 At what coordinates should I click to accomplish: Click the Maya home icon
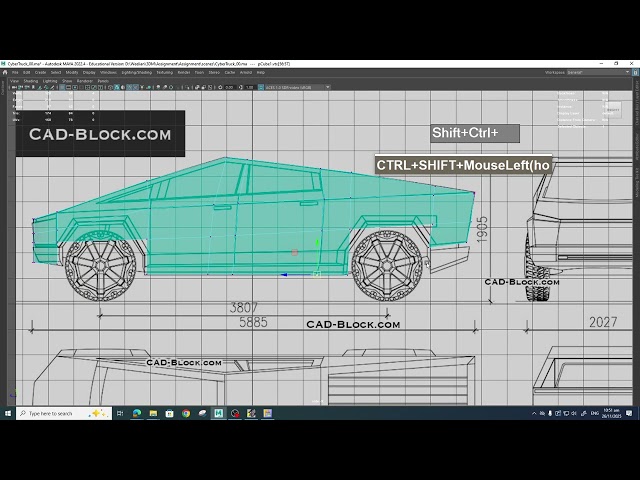(x=5, y=72)
